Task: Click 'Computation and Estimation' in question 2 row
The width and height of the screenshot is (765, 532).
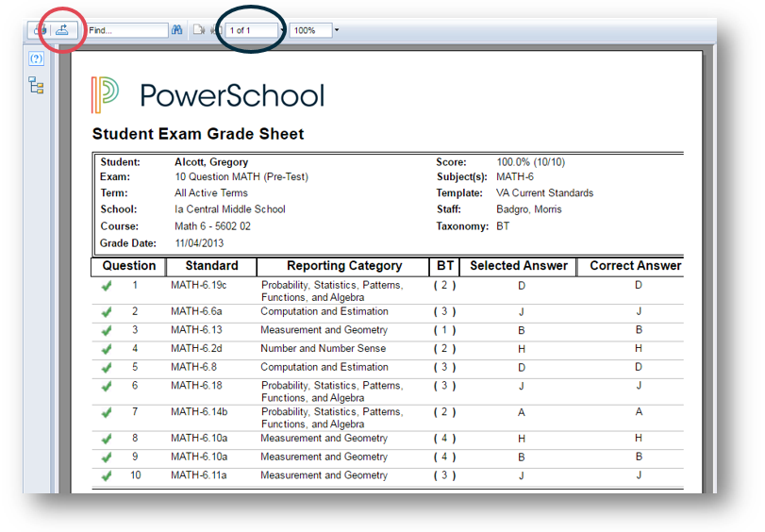Action: [x=324, y=311]
